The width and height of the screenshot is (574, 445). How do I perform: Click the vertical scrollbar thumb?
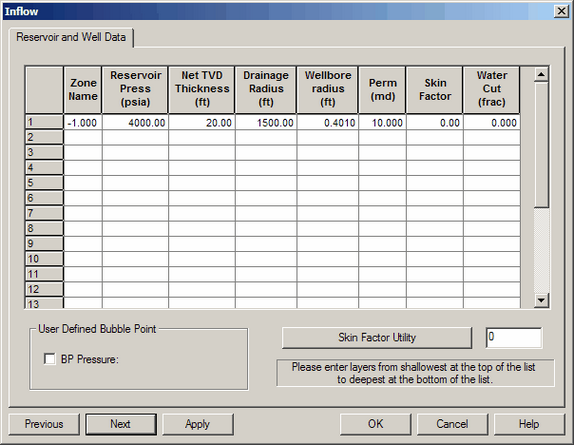(541, 145)
